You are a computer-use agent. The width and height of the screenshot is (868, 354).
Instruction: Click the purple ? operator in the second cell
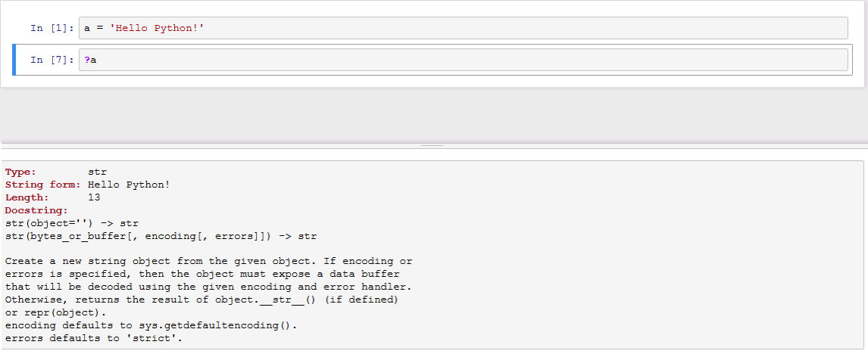[87, 60]
